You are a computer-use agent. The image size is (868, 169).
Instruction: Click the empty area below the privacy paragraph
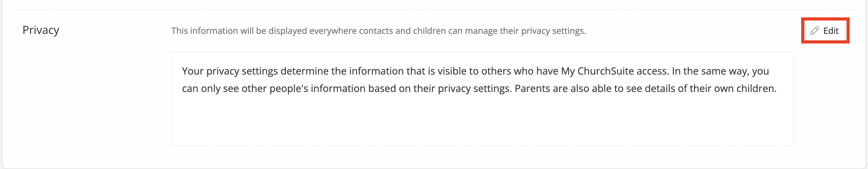[x=482, y=123]
